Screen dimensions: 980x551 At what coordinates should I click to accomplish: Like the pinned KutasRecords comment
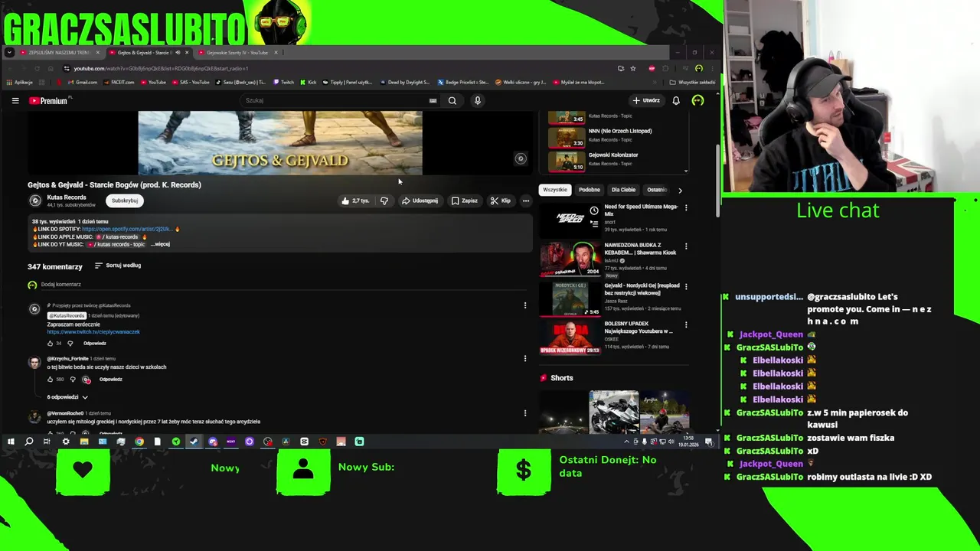tap(51, 343)
